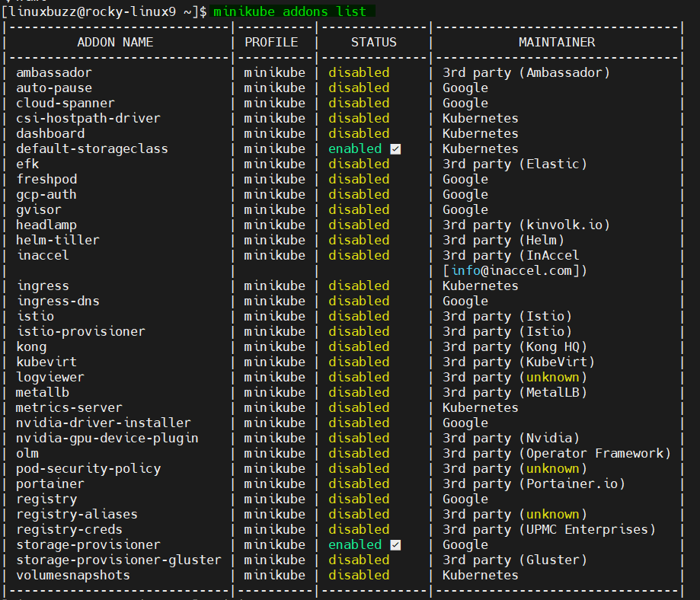Select the 'nvidia-gpu-device-plugin' addon name
This screenshot has width=700, height=600.
pos(107,438)
